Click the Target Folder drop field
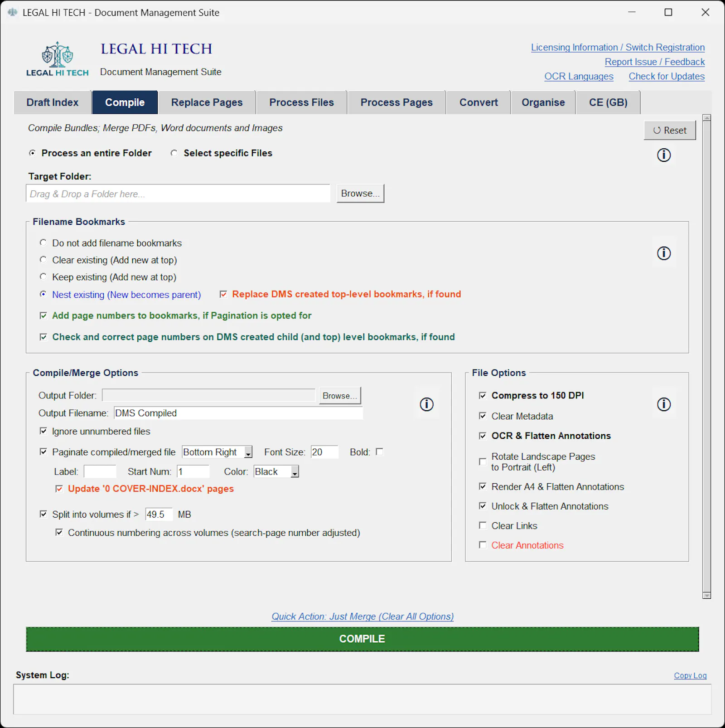The image size is (725, 728). click(178, 194)
